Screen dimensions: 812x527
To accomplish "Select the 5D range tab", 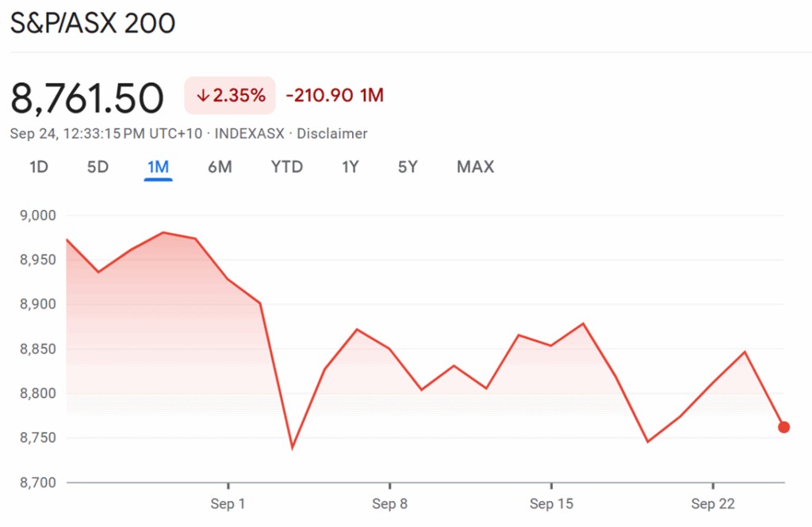I will 98,167.
